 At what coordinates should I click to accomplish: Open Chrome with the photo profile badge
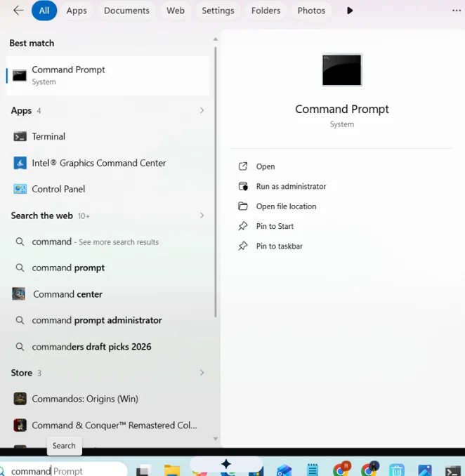370,469
